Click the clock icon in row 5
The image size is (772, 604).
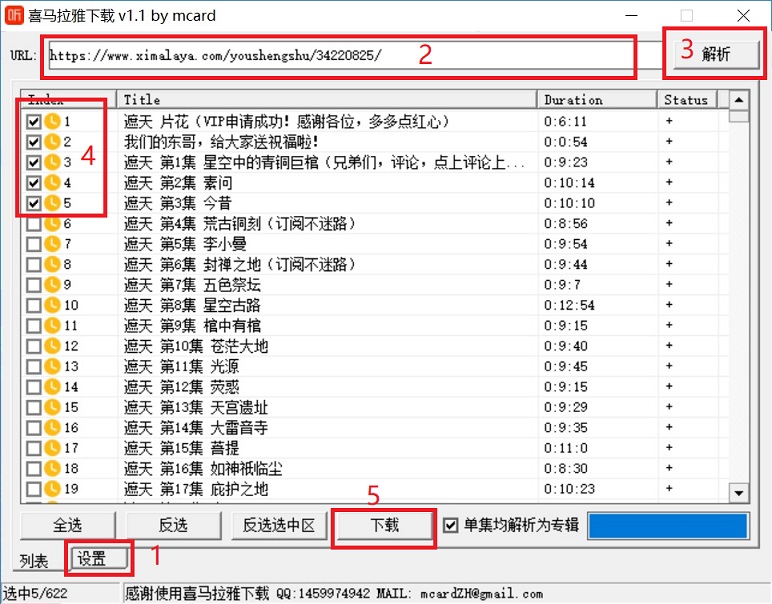(x=52, y=203)
